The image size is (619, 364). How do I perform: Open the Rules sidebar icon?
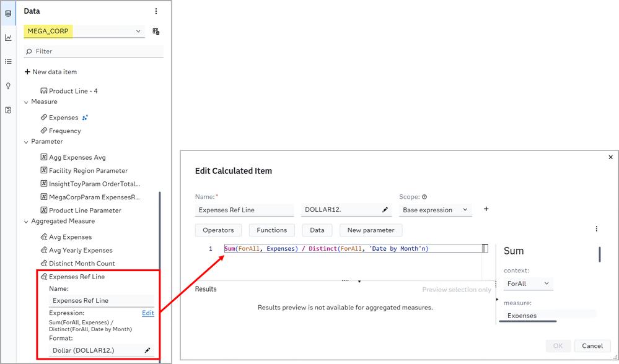pyautogui.click(x=8, y=110)
